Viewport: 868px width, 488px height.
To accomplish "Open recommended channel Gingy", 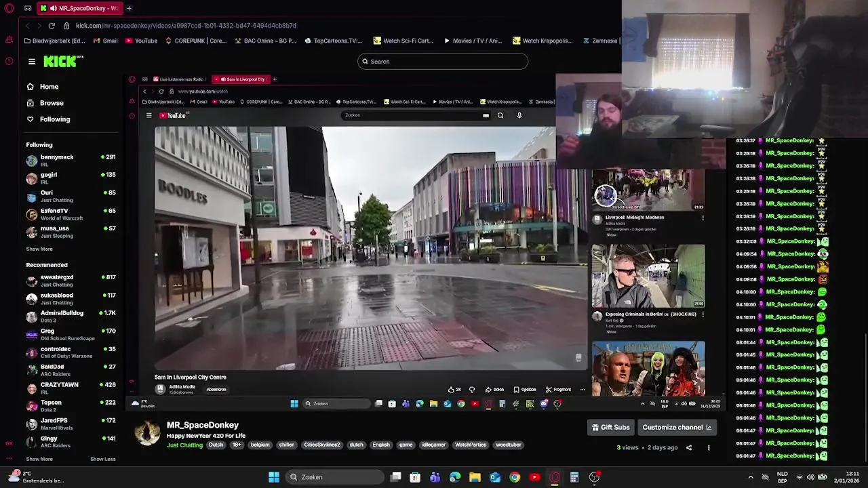I will 71,441.
